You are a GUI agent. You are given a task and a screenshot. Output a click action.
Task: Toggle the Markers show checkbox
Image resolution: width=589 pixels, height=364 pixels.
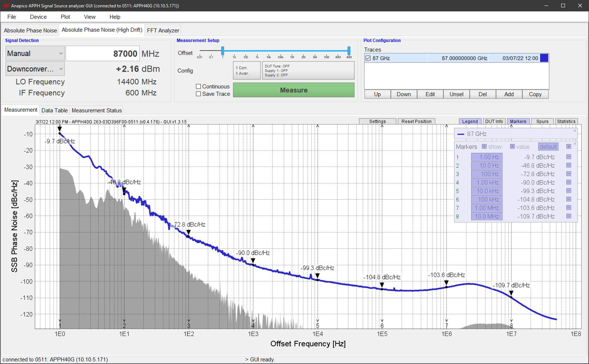coord(484,146)
